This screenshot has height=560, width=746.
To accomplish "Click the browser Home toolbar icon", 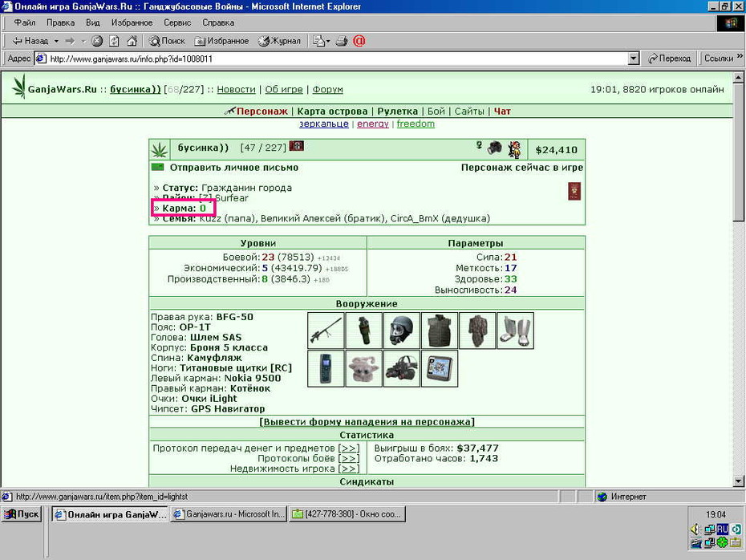I will coord(132,41).
